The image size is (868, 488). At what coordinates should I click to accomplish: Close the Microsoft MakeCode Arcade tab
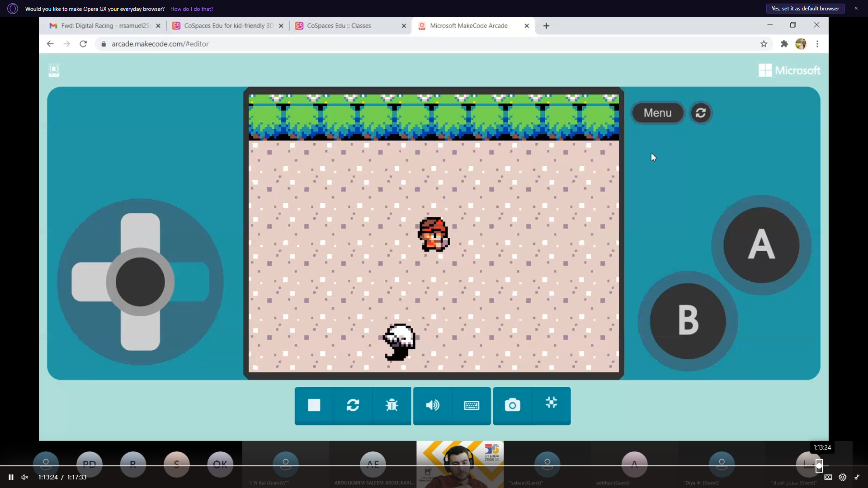[527, 26]
